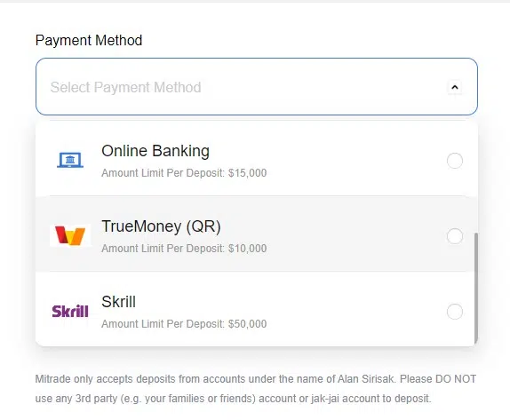Image resolution: width=510 pixels, height=420 pixels.
Task: Choose the Skrill option title
Action: pos(118,302)
